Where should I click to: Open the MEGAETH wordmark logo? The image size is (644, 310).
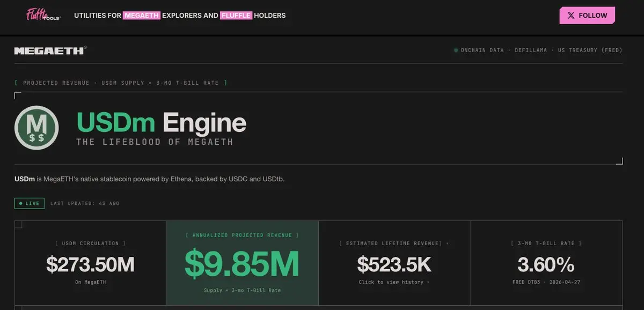coord(50,50)
